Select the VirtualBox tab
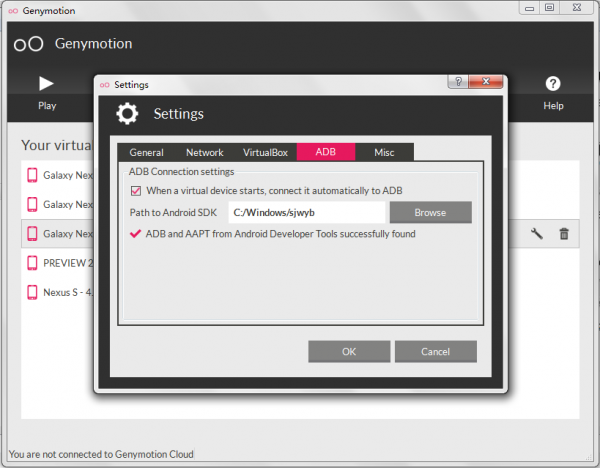 pos(265,153)
